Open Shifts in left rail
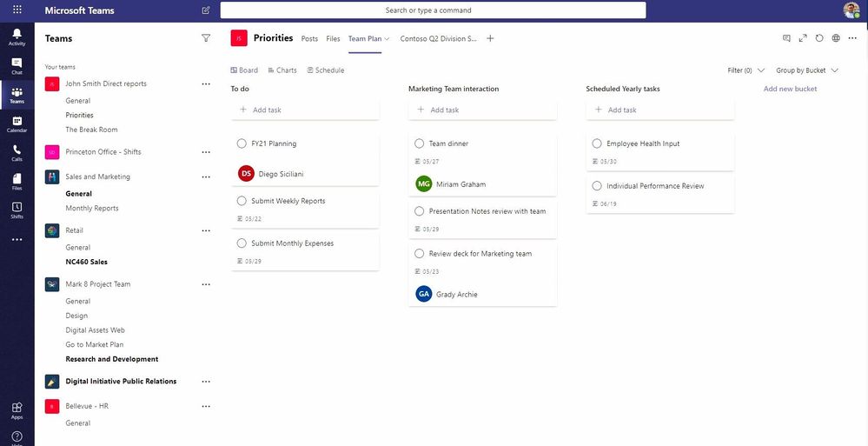 click(x=17, y=210)
